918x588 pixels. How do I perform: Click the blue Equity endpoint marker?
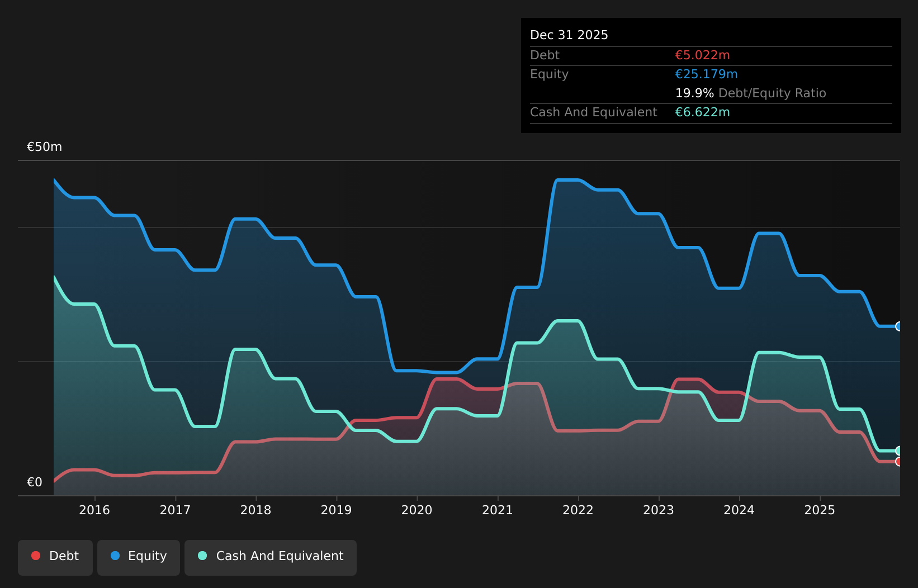[x=899, y=326]
